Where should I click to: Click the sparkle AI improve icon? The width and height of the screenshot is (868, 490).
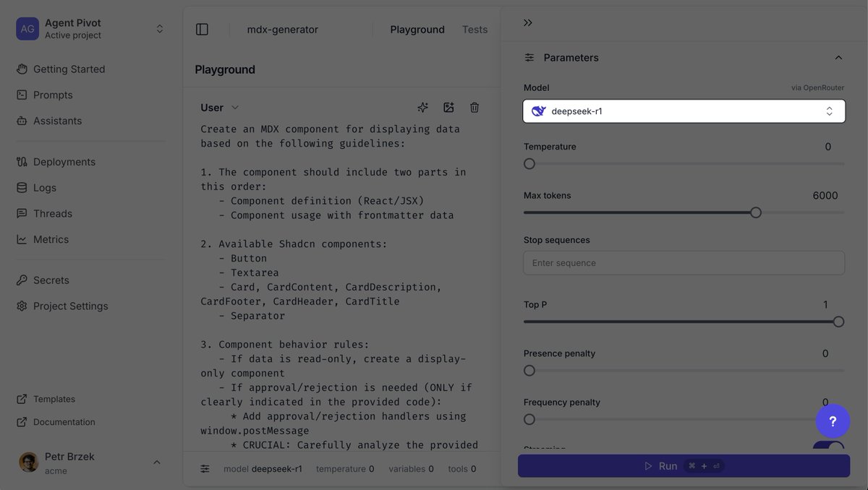point(423,108)
